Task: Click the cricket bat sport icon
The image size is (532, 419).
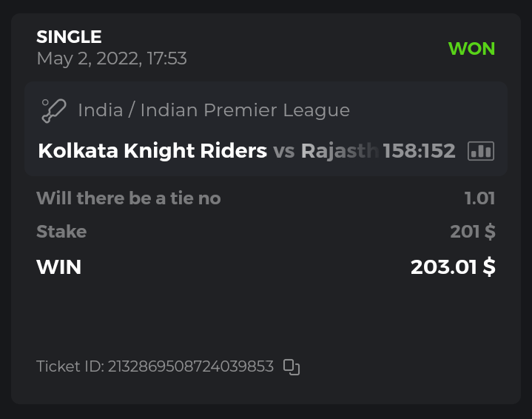Action: click(54, 111)
